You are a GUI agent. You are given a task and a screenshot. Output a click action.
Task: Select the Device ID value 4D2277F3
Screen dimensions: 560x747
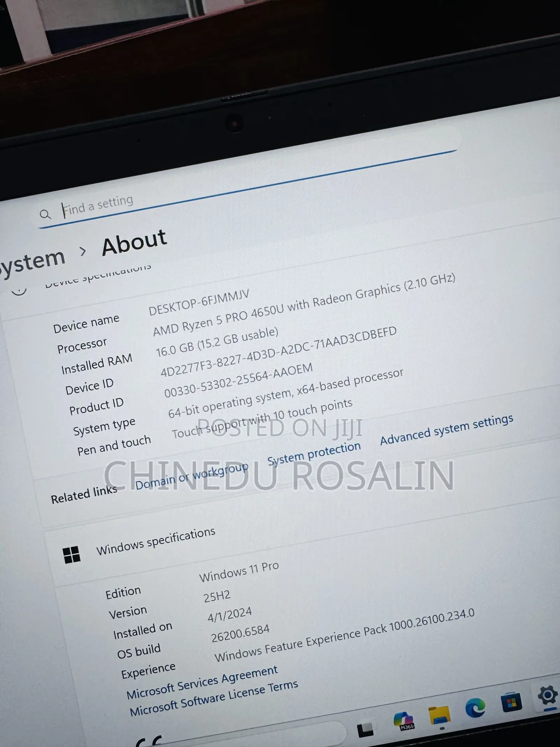[278, 351]
